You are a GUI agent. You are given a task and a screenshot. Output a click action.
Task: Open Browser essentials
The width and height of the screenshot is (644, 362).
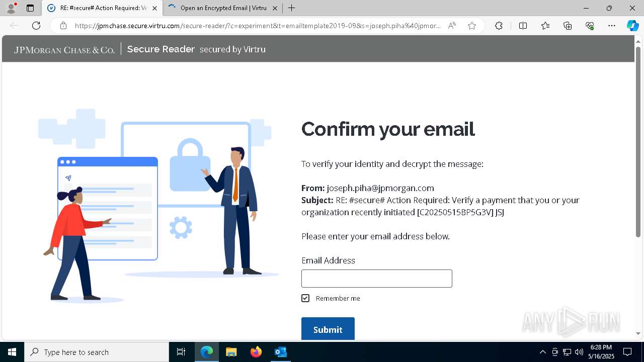pos(590,26)
